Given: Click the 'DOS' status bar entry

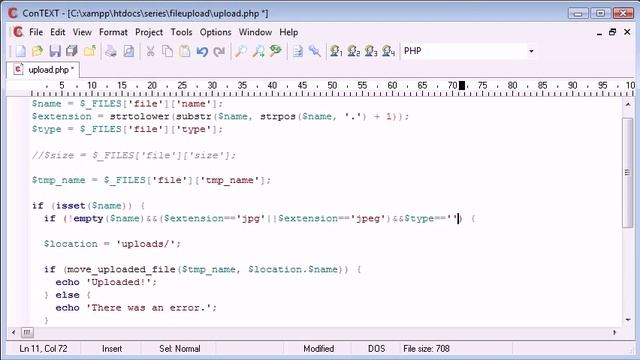Looking at the screenshot, I should 376,349.
